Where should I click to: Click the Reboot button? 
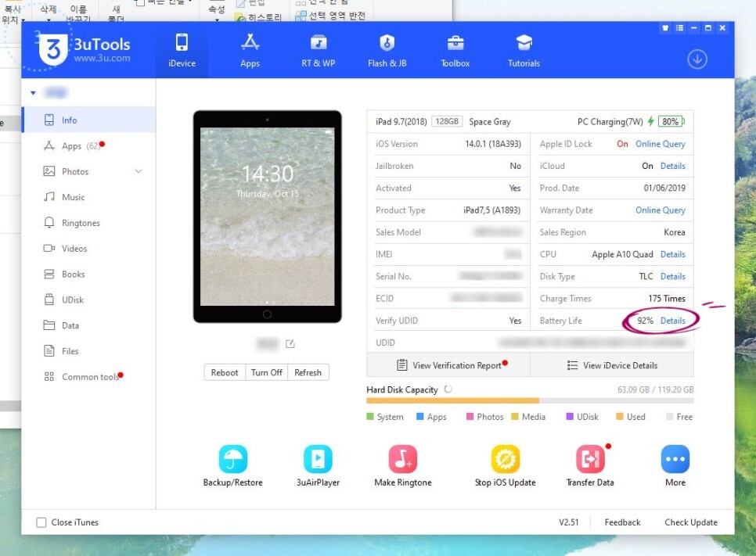click(x=225, y=372)
